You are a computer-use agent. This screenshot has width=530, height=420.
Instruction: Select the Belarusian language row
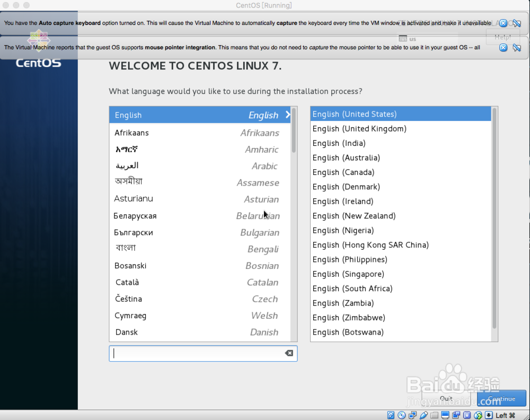coord(200,215)
